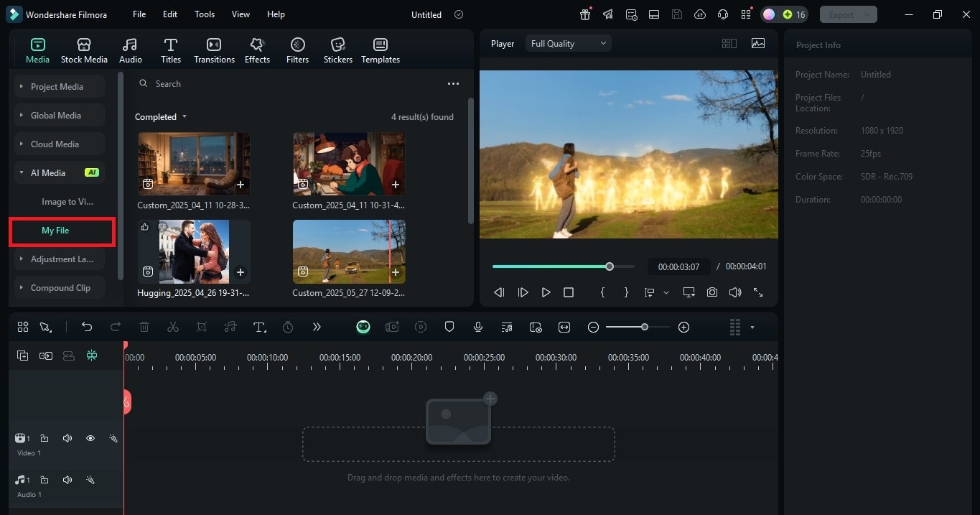Viewport: 980px width, 515px height.
Task: Open fullscreen preview
Action: pyautogui.click(x=758, y=292)
